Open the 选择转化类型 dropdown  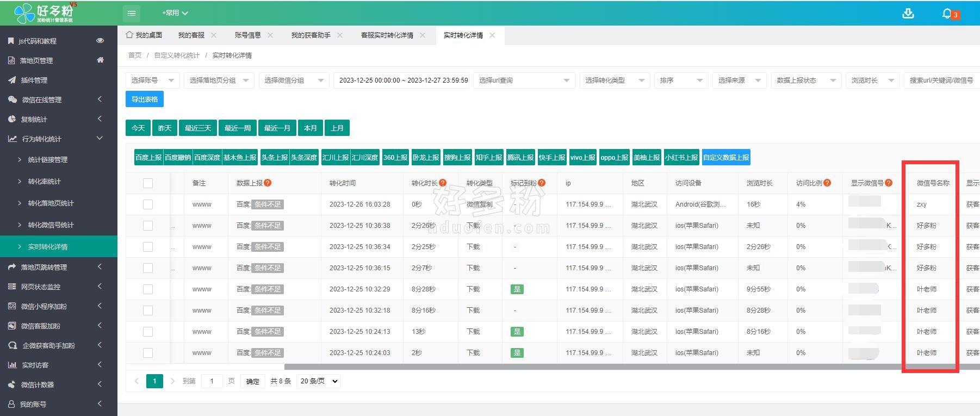615,80
